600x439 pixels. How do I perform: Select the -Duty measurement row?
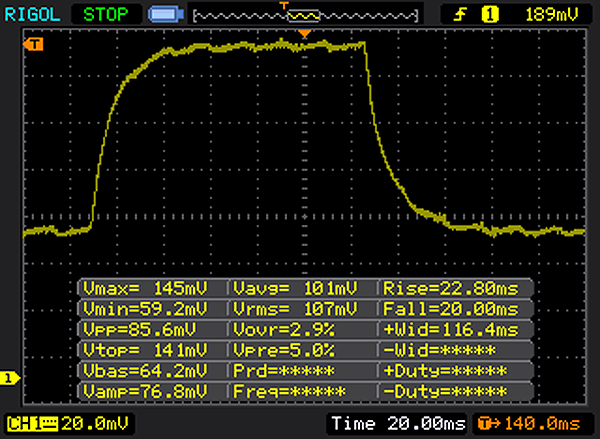coord(455,391)
